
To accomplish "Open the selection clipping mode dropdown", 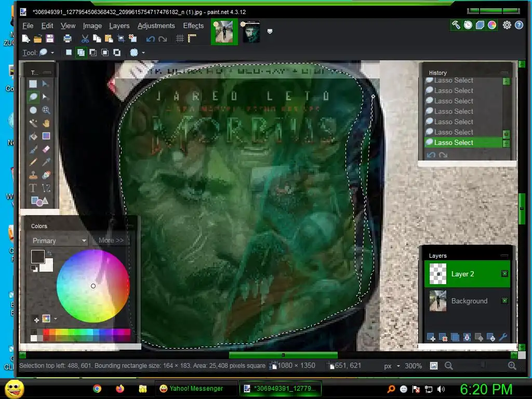I will point(137,52).
